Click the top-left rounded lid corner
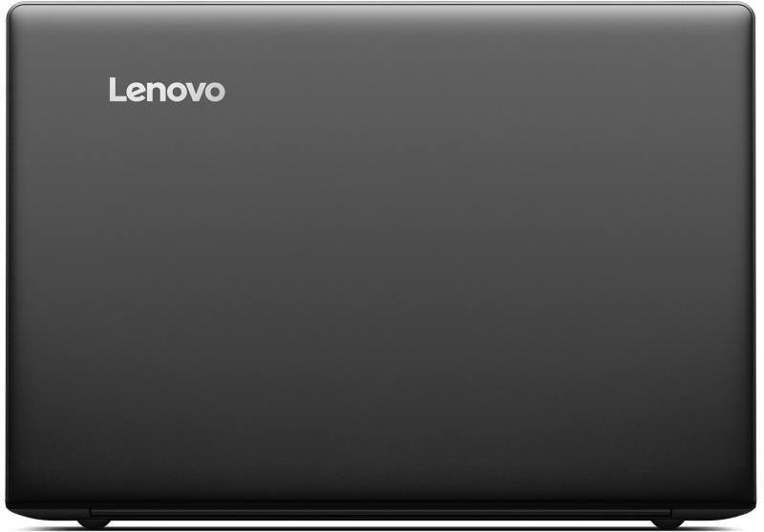 (x=14, y=11)
